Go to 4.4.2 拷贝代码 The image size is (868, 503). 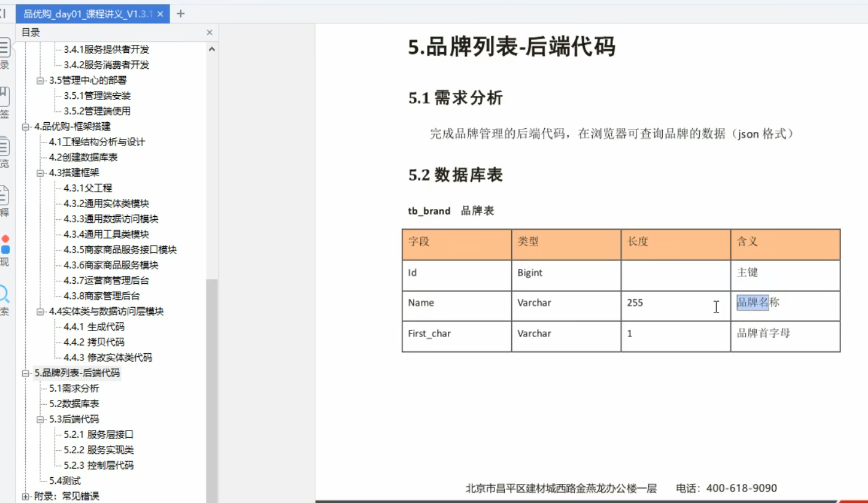[x=94, y=342]
